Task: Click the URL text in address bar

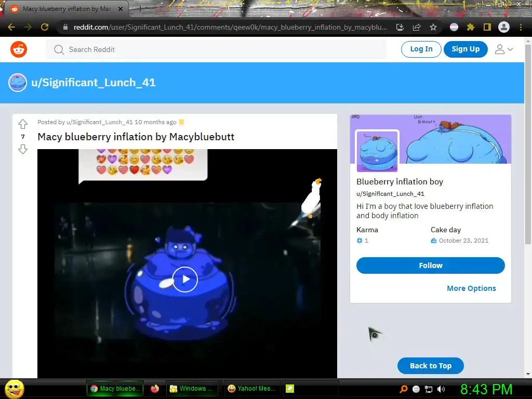Action: pyautogui.click(x=230, y=27)
